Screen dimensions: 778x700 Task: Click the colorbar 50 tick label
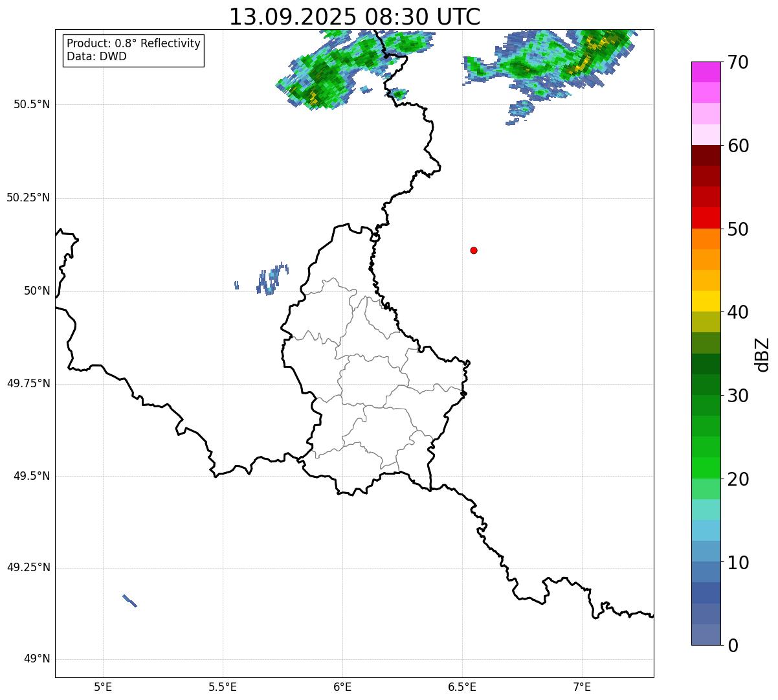pyautogui.click(x=737, y=229)
